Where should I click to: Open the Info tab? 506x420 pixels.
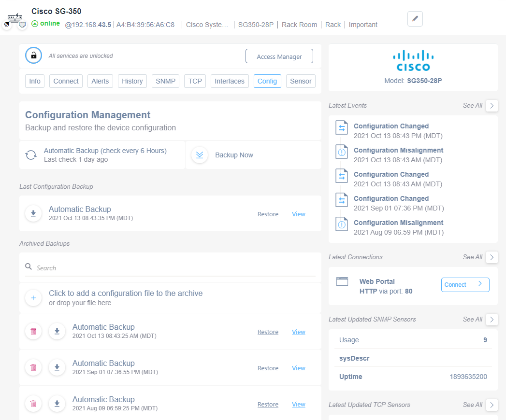click(x=35, y=81)
